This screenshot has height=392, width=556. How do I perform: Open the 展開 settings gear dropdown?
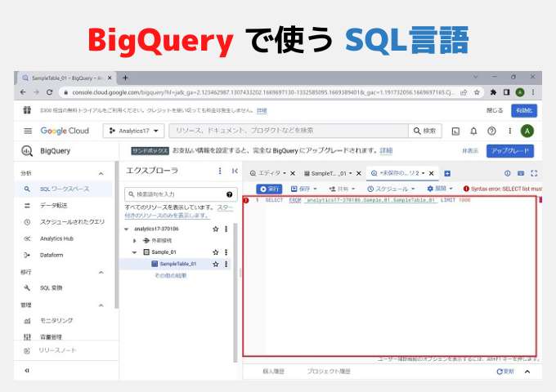point(440,189)
